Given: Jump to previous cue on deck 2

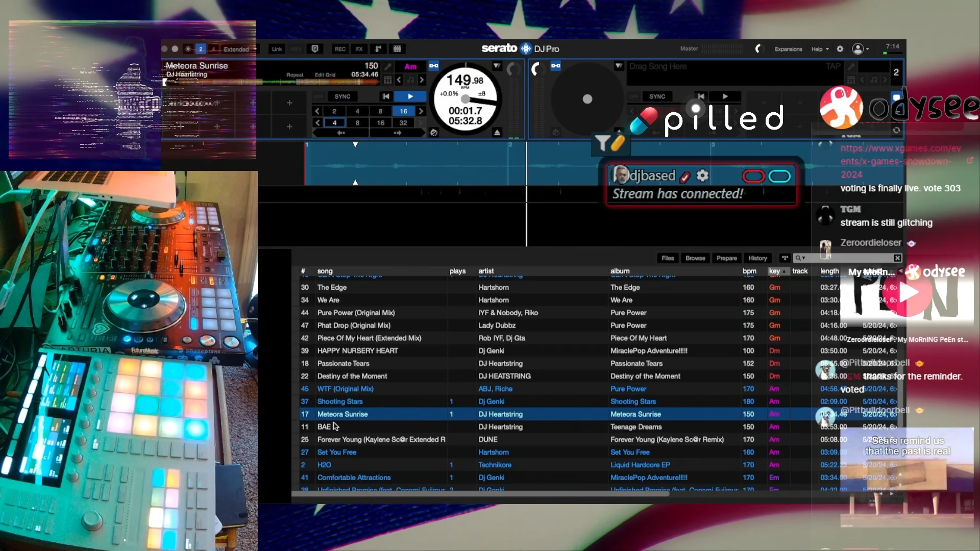Looking at the screenshot, I should pyautogui.click(x=701, y=96).
